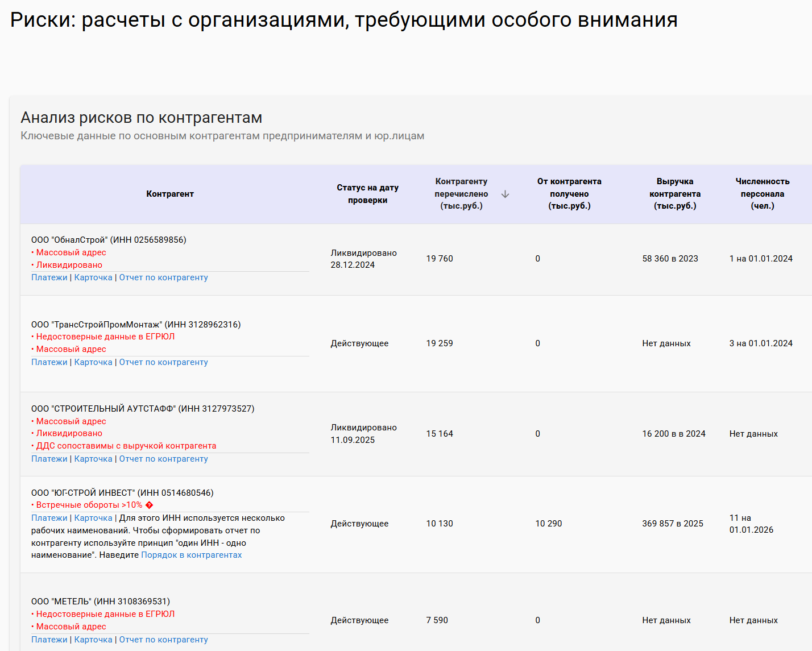
Task: Click the "Выручка контрагента (тыс.руб.)" column header
Action: pyautogui.click(x=674, y=193)
